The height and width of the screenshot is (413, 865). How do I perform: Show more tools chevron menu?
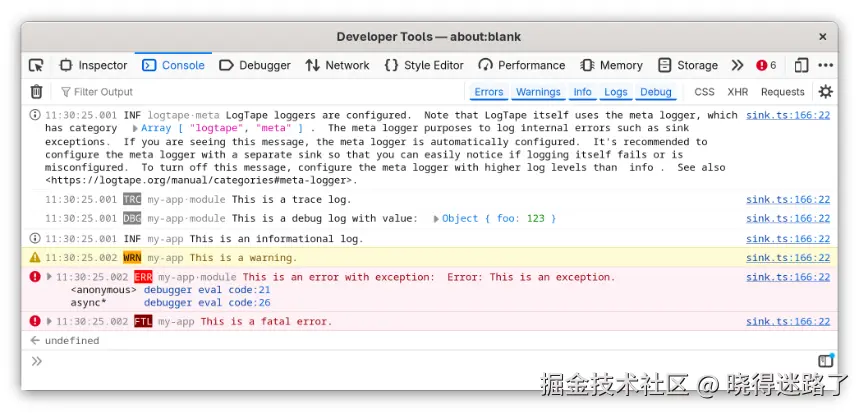[738, 65]
